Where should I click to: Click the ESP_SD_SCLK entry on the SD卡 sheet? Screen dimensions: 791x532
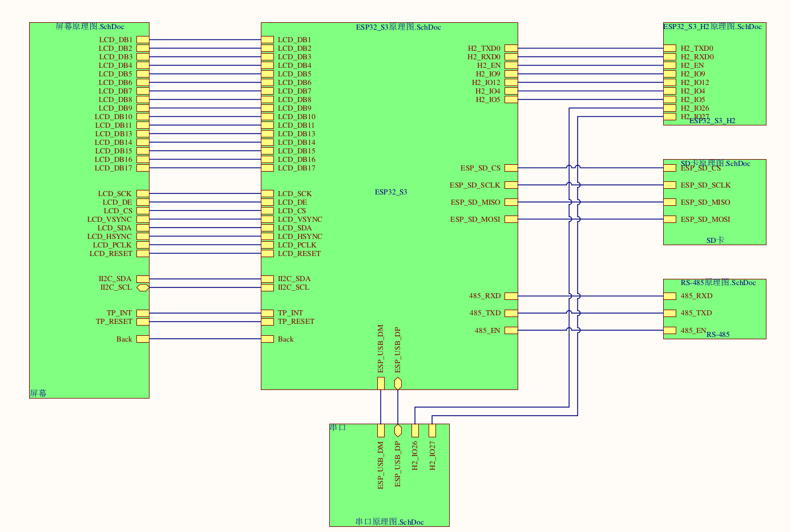pyautogui.click(x=670, y=185)
